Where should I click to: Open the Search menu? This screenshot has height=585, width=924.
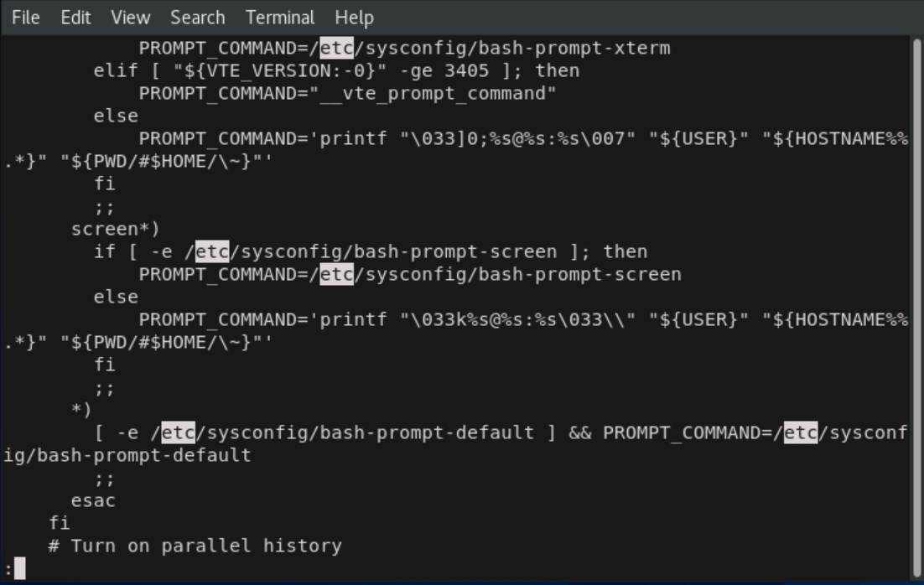point(197,17)
